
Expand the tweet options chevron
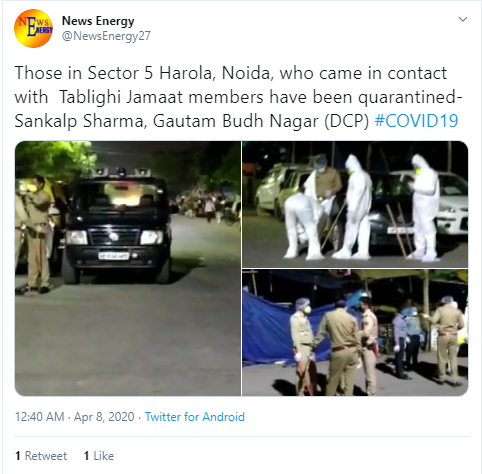[x=463, y=19]
